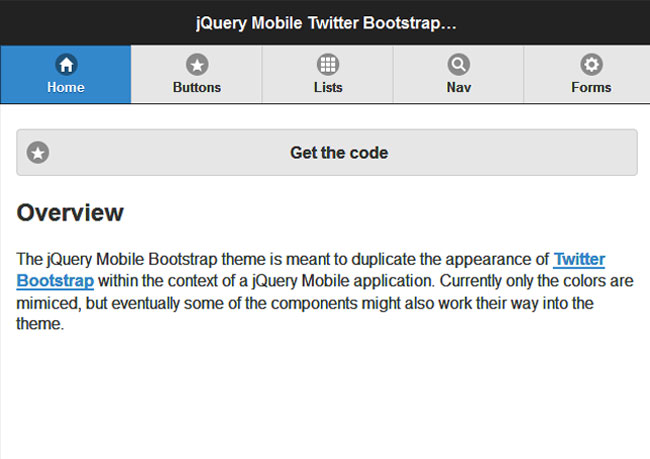
Task: Click the star icon above Buttons
Action: tap(197, 65)
